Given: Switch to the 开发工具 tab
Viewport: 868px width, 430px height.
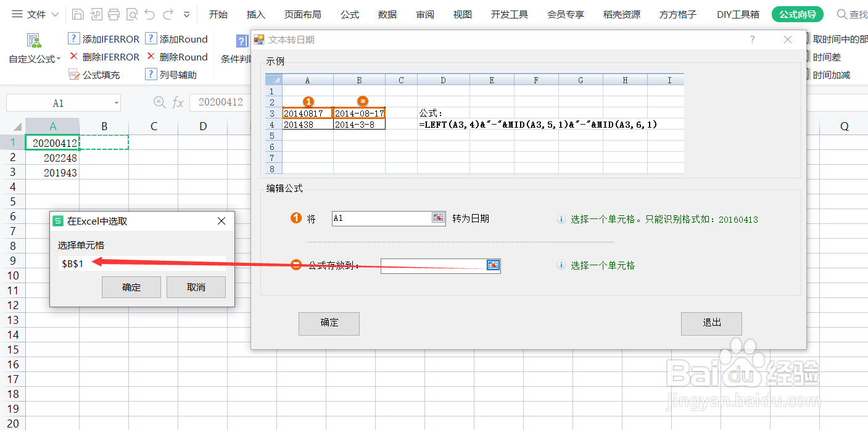Looking at the screenshot, I should pyautogui.click(x=510, y=14).
